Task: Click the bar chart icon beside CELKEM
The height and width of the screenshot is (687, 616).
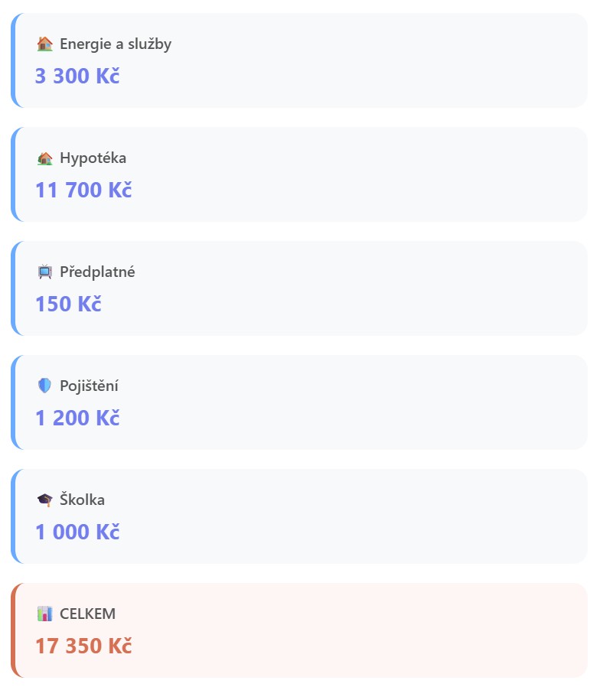Action: 44,614
